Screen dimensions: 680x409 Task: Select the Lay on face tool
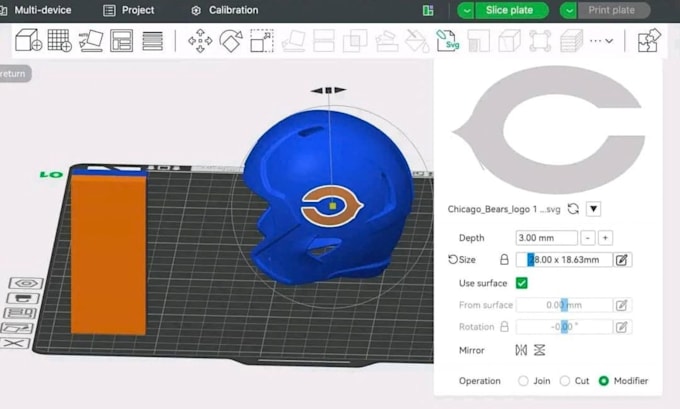coord(293,41)
